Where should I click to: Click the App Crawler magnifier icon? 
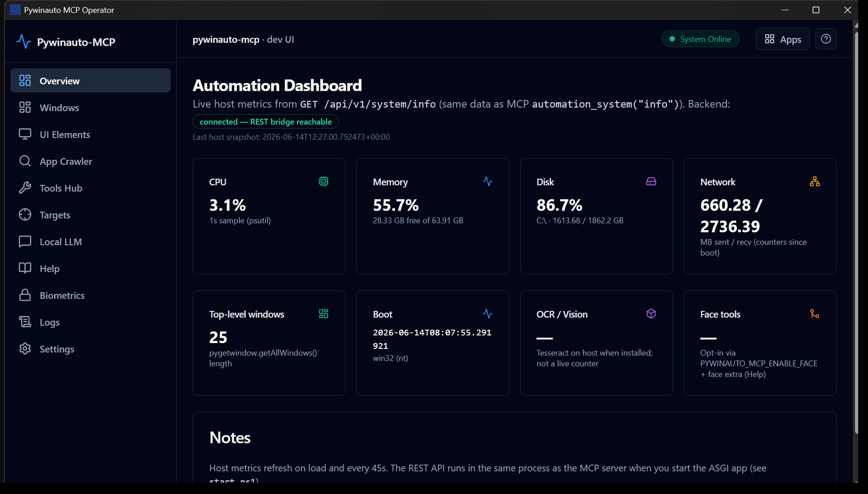25,161
